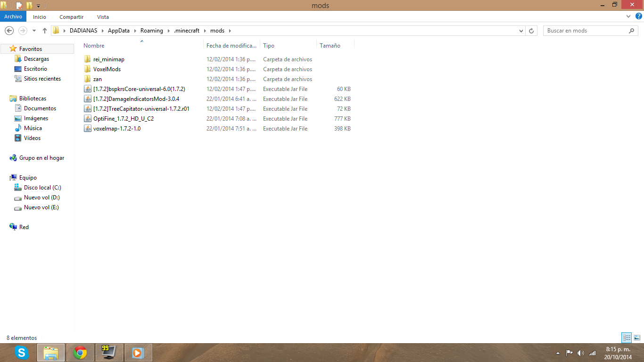Screen dimensions: 644x362
Task: Open the Música library
Action: point(33,128)
